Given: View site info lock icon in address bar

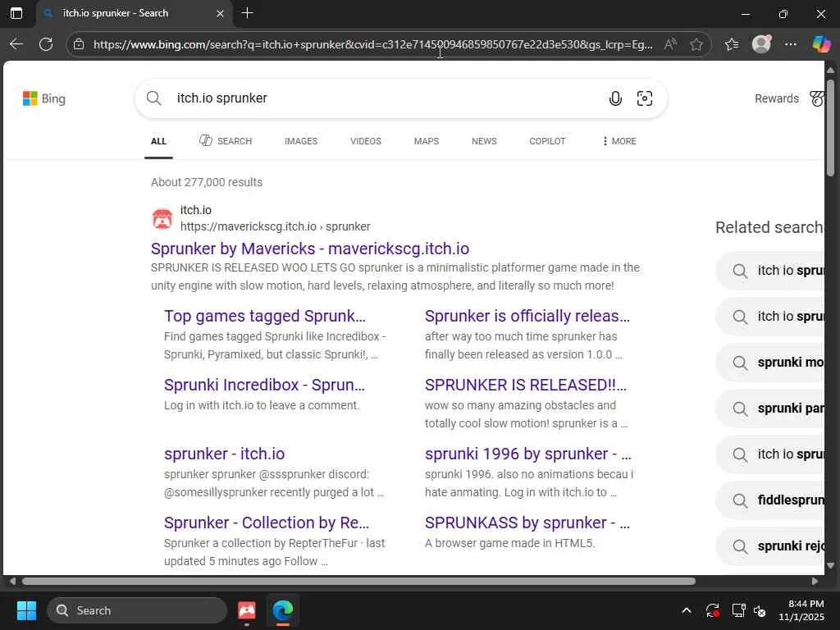Looking at the screenshot, I should coord(79,44).
